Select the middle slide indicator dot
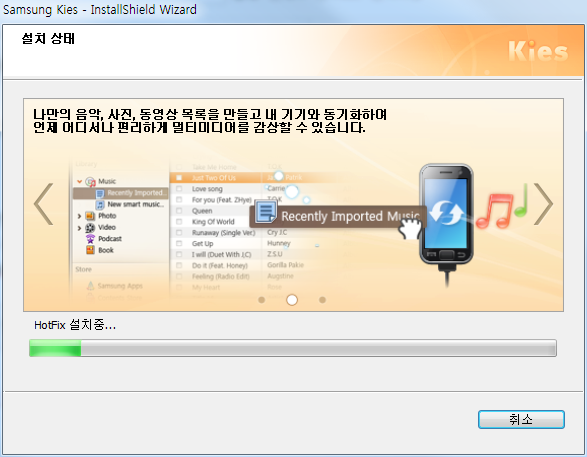The height and width of the screenshot is (457, 587). [x=292, y=300]
